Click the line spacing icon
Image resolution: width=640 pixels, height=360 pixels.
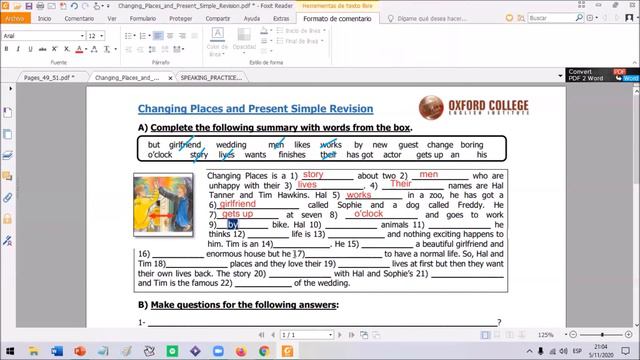point(152,49)
